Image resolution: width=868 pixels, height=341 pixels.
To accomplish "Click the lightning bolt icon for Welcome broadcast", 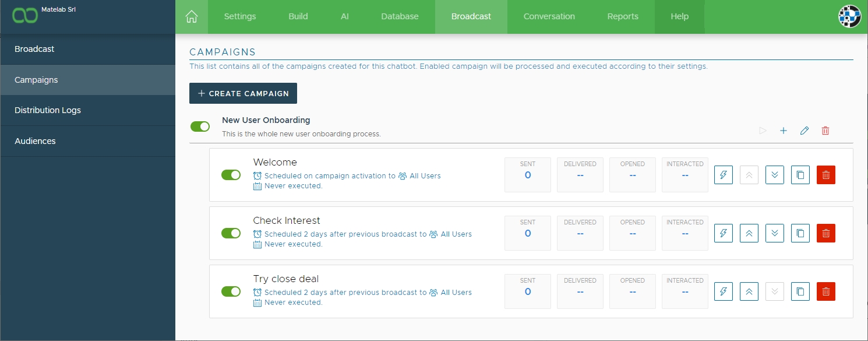I will tap(724, 175).
